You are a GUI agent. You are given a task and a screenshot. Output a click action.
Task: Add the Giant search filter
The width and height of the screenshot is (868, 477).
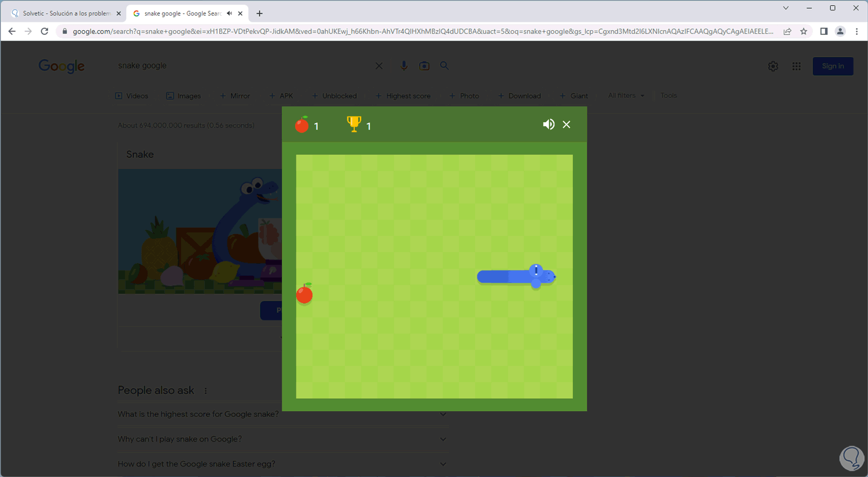pyautogui.click(x=574, y=96)
